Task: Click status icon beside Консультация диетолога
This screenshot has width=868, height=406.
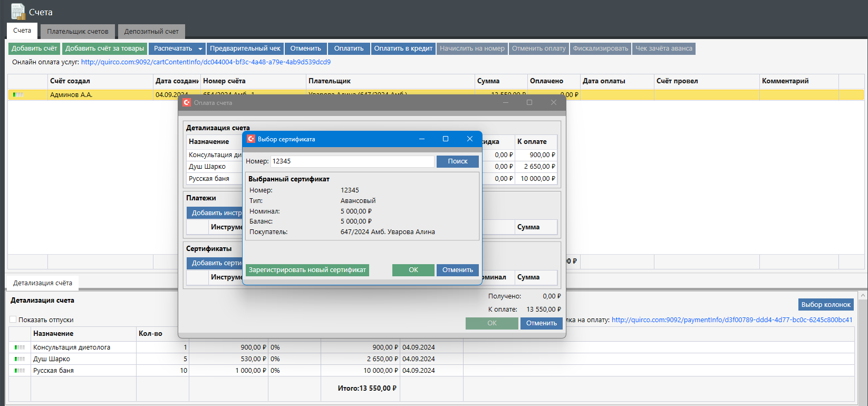Action: [20, 347]
